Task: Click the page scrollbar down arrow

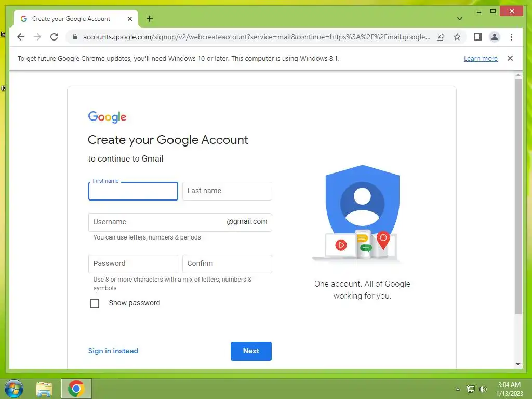Action: point(518,364)
